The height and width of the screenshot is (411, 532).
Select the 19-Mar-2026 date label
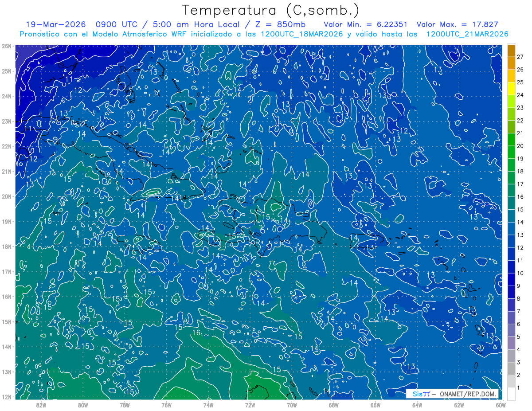(53, 24)
